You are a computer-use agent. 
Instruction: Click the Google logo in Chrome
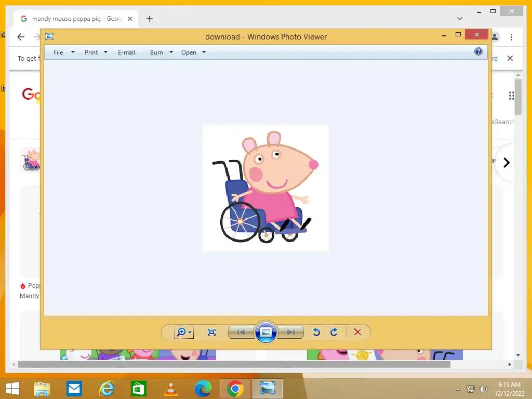point(31,95)
